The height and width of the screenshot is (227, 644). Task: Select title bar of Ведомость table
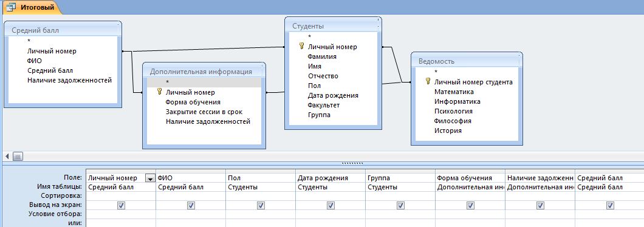coord(467,61)
